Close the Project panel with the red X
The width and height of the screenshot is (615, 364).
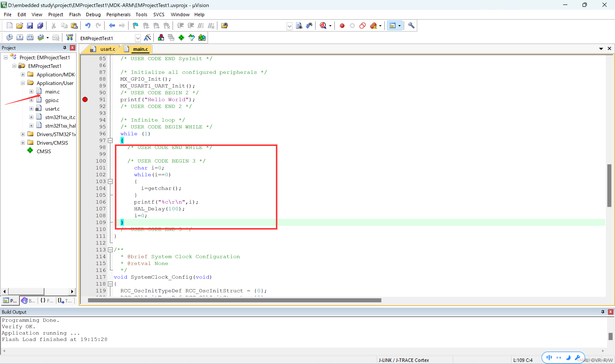(72, 48)
